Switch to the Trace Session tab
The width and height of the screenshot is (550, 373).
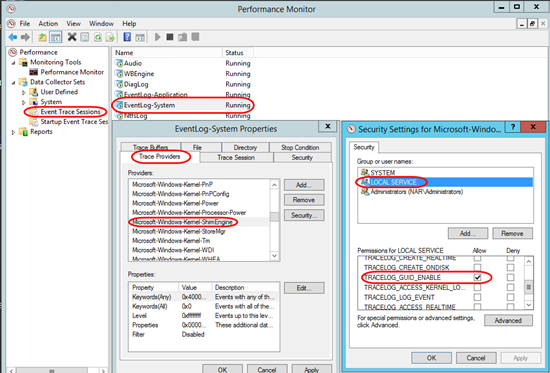point(236,158)
